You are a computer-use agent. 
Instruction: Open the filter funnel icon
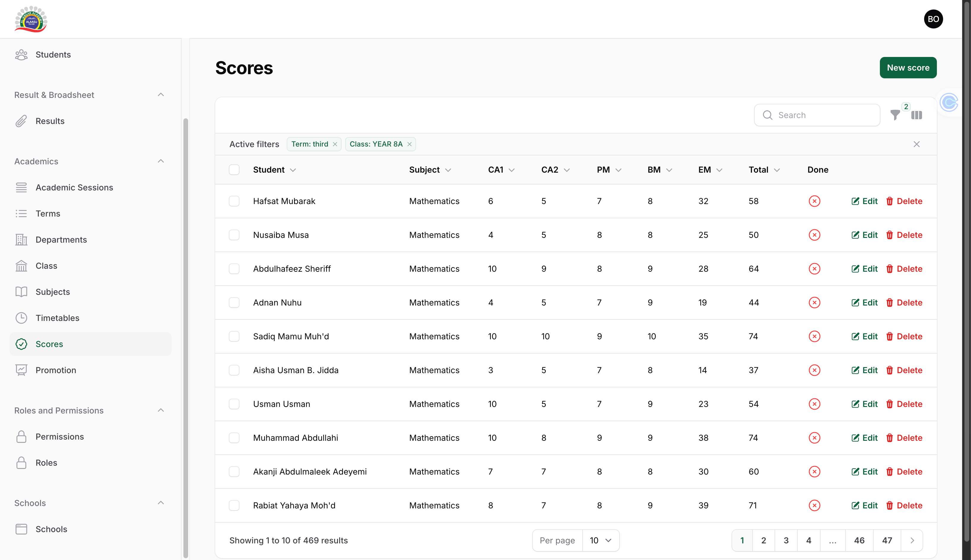[895, 115]
